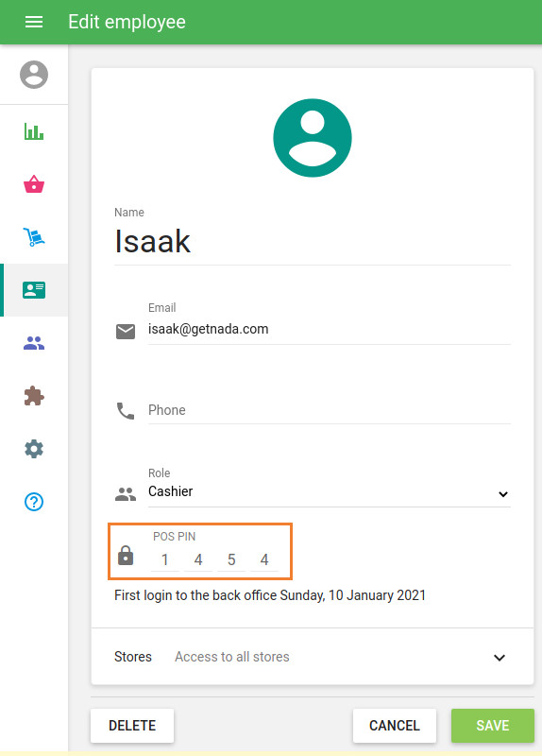The width and height of the screenshot is (542, 756).
Task: Select the Employees ID card icon
Action: point(34,290)
